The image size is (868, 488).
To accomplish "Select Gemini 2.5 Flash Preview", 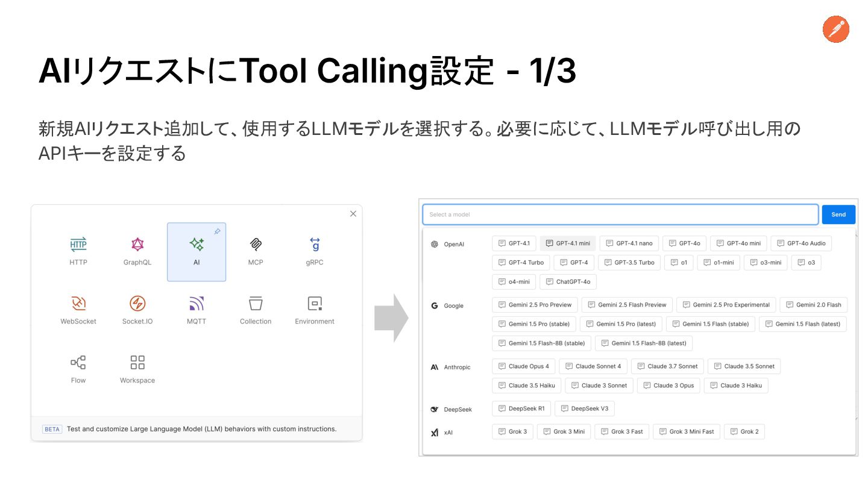I will [x=627, y=305].
